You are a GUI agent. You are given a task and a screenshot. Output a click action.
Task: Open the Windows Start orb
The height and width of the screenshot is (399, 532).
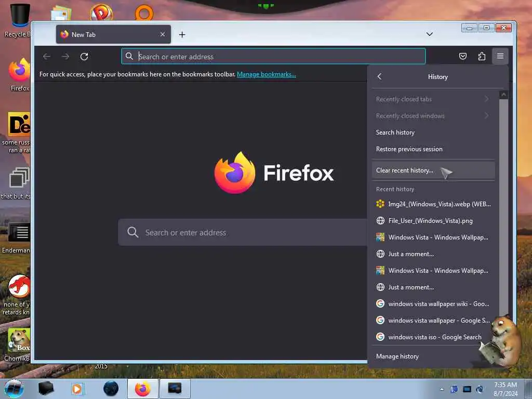point(14,389)
